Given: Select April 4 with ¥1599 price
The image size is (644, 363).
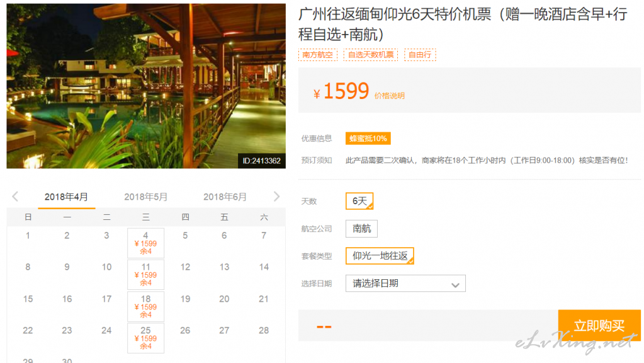Looking at the screenshot, I should coord(146,243).
